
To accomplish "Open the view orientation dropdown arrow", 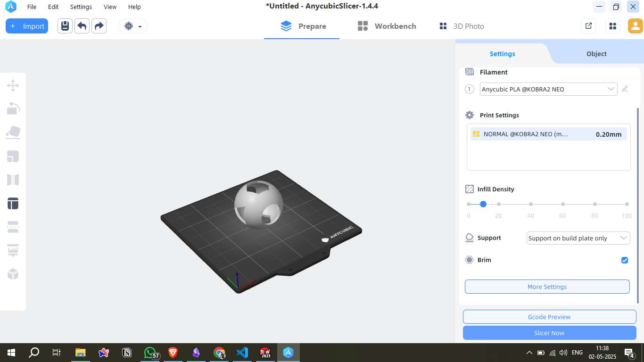I will click(140, 26).
